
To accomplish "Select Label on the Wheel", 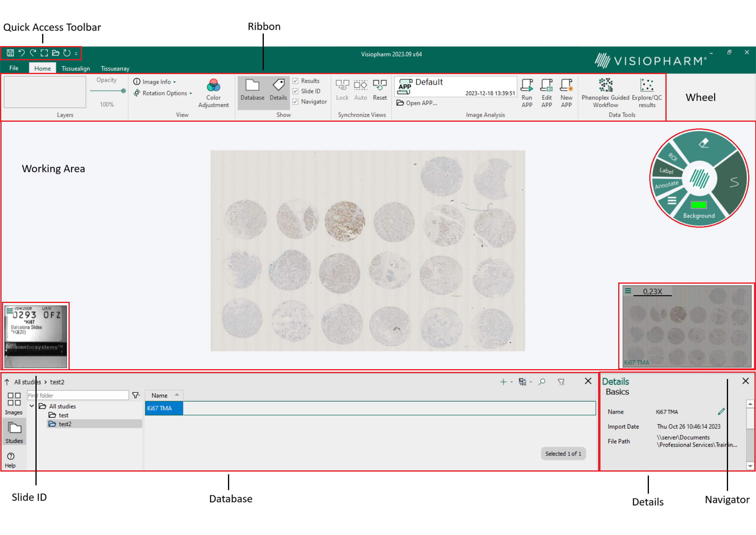I will [666, 171].
